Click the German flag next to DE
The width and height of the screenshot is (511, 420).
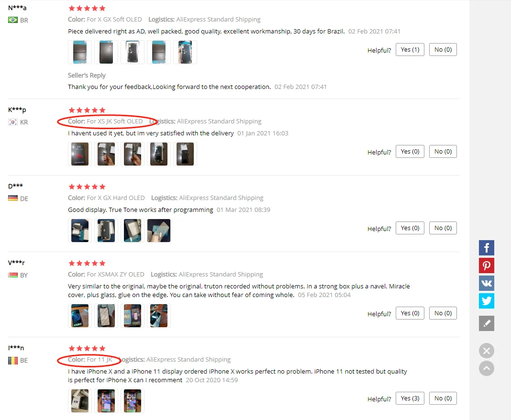[13, 198]
